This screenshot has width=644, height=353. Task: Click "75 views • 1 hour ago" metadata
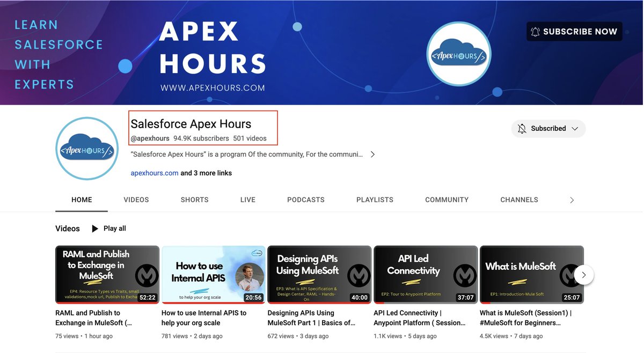click(84, 336)
